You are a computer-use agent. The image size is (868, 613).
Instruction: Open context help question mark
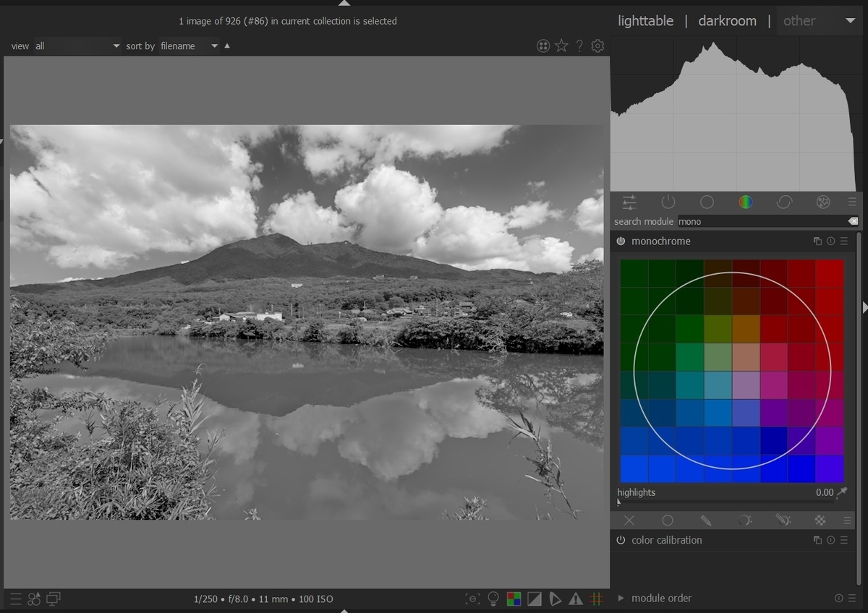579,46
